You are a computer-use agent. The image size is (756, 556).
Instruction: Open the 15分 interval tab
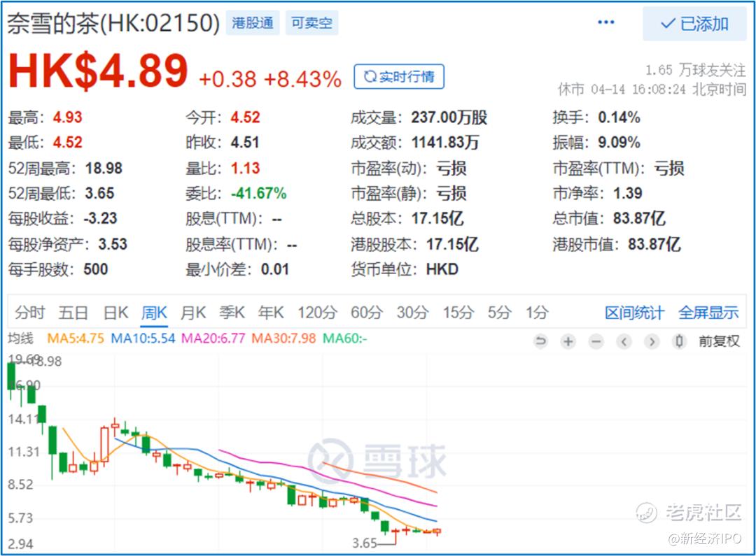[x=458, y=313]
